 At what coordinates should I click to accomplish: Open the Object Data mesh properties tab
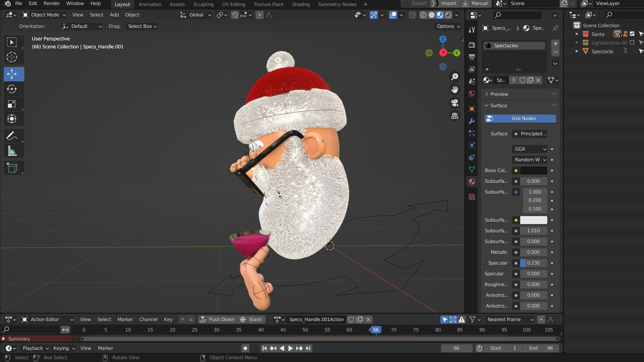(472, 169)
